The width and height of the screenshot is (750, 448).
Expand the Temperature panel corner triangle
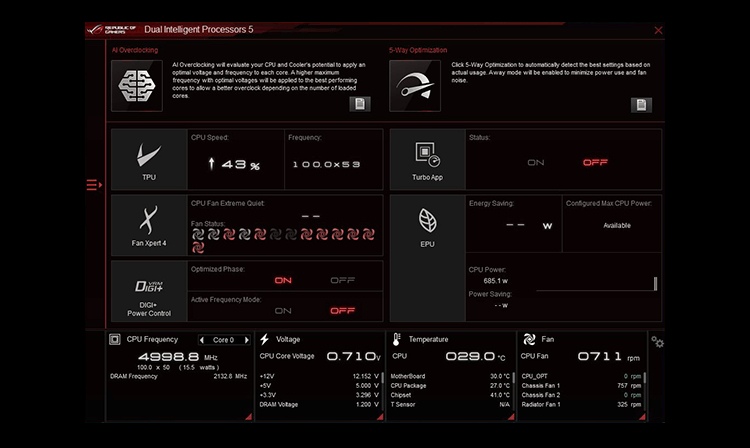tap(511, 417)
